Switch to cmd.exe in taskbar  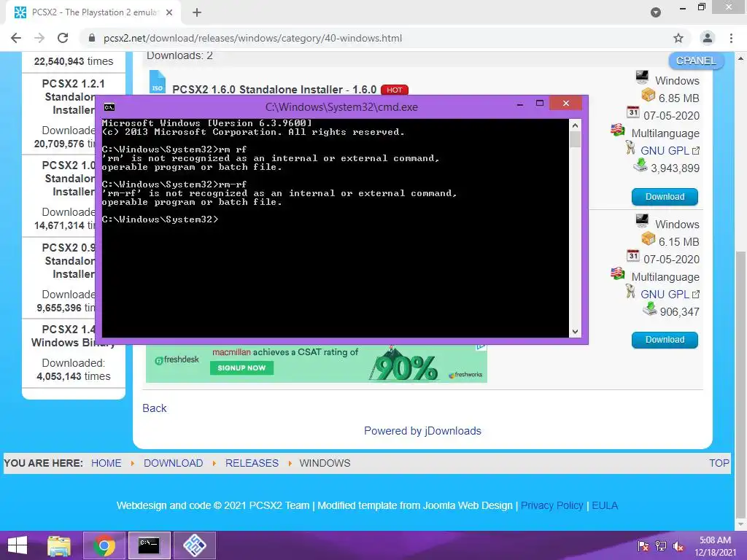click(x=149, y=545)
